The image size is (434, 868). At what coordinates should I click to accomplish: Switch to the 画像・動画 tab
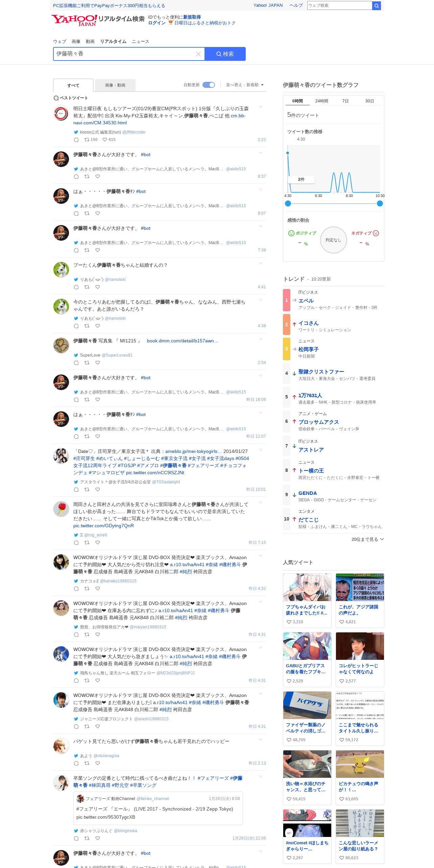[x=115, y=85]
